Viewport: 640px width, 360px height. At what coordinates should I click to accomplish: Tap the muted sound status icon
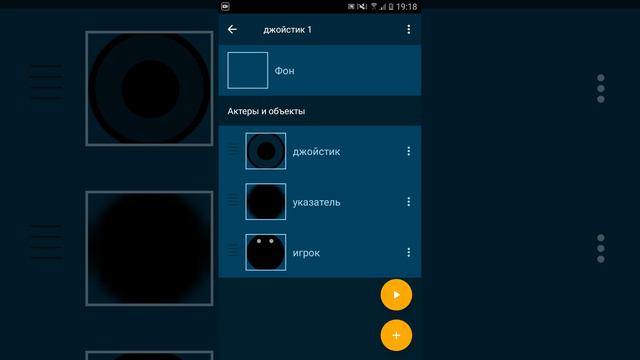pos(362,7)
